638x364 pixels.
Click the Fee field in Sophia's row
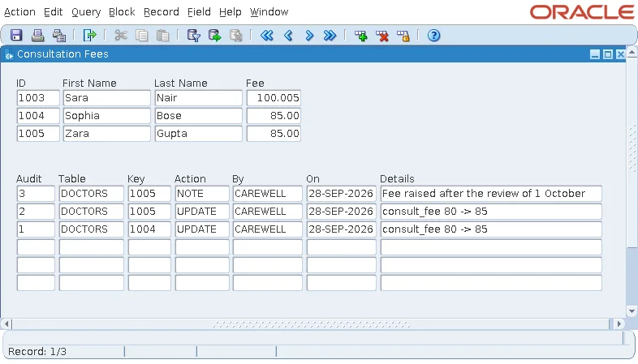coord(274,116)
